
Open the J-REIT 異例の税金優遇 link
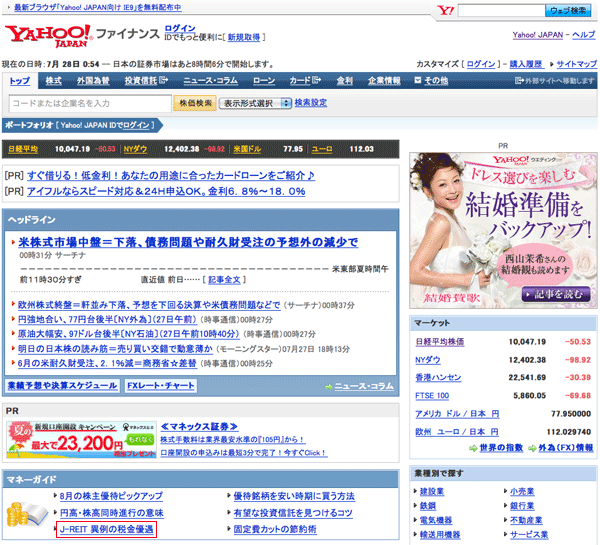106,527
